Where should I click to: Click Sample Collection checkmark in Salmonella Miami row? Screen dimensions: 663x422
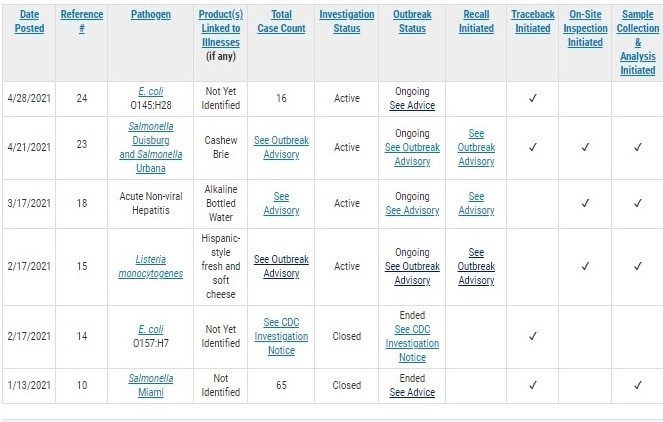[638, 385]
